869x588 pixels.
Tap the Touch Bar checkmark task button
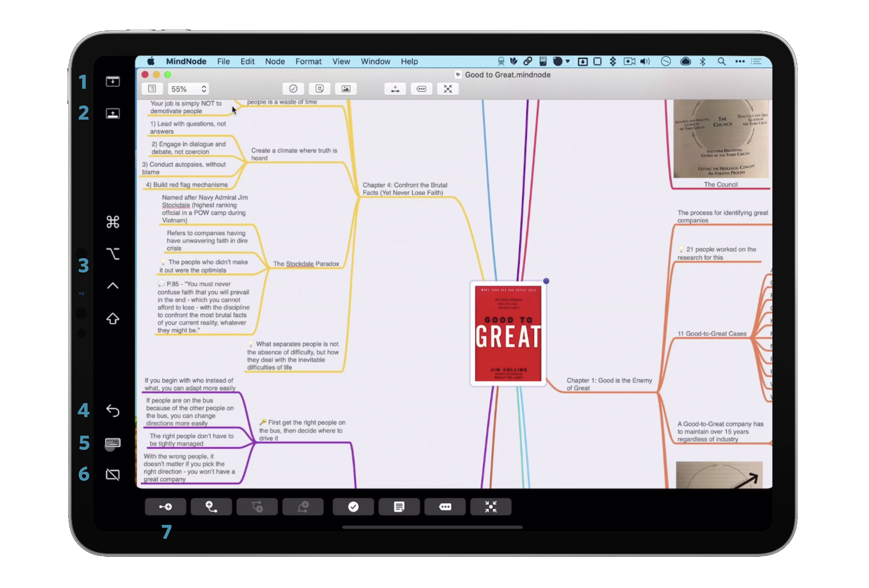353,506
